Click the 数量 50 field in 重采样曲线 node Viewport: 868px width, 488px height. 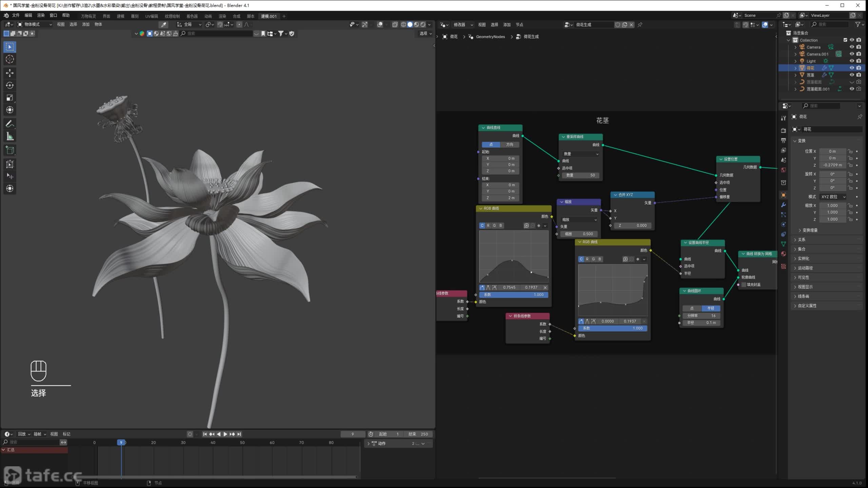580,175
